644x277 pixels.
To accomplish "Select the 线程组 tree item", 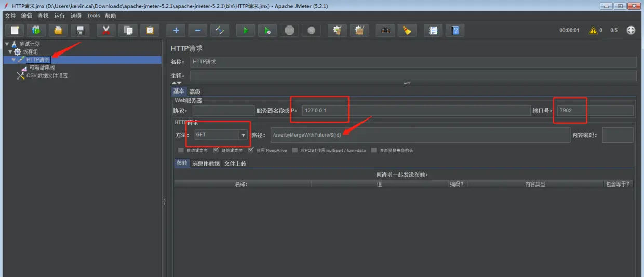I will point(30,52).
